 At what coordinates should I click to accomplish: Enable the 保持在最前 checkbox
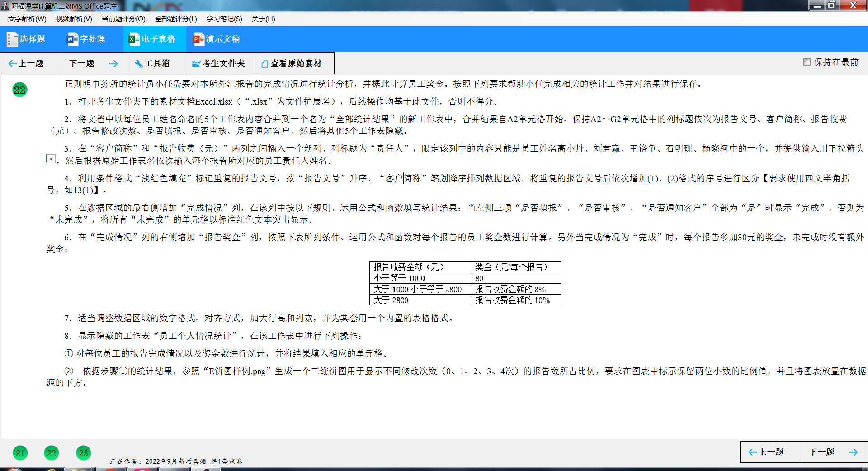(807, 62)
